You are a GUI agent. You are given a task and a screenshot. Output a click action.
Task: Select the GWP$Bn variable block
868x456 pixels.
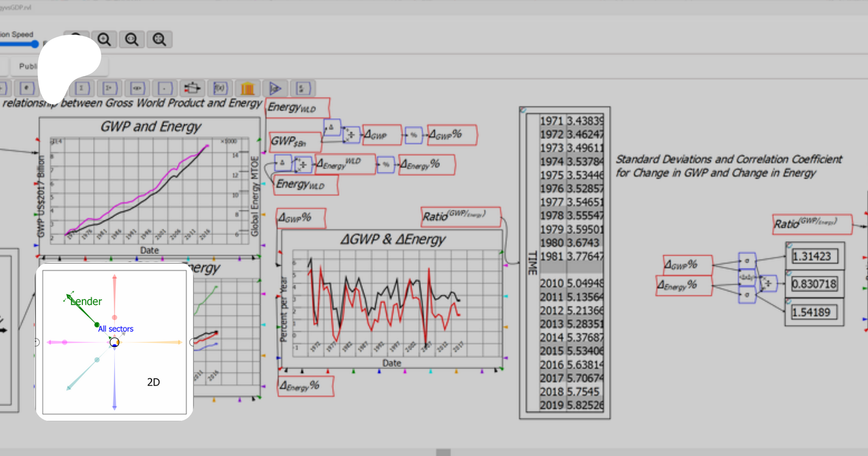point(294,142)
